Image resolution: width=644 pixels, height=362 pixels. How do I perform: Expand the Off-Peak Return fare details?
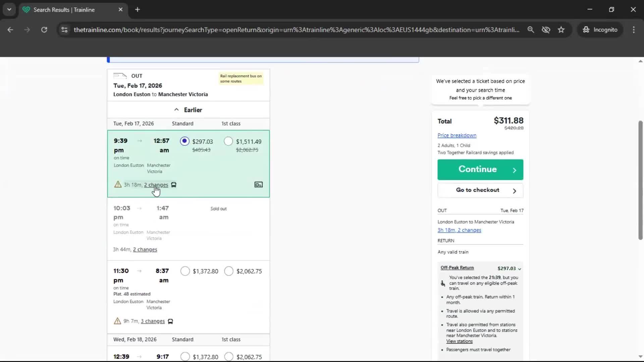[x=519, y=268]
